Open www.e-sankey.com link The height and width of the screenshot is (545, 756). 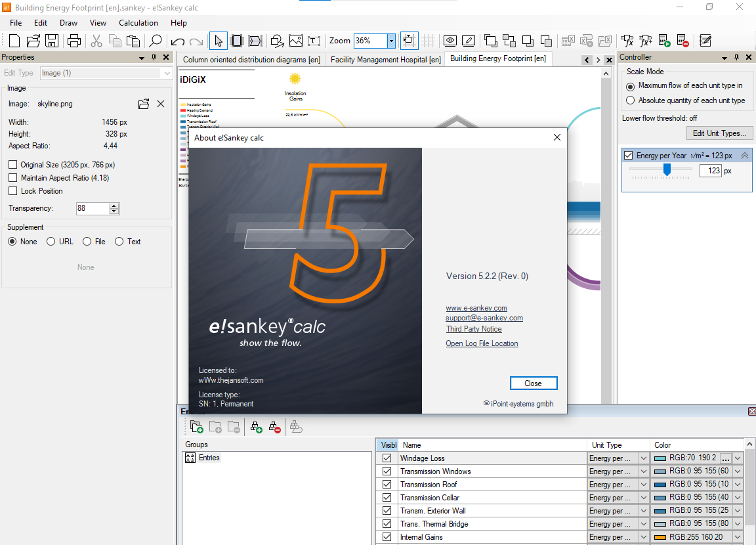476,308
